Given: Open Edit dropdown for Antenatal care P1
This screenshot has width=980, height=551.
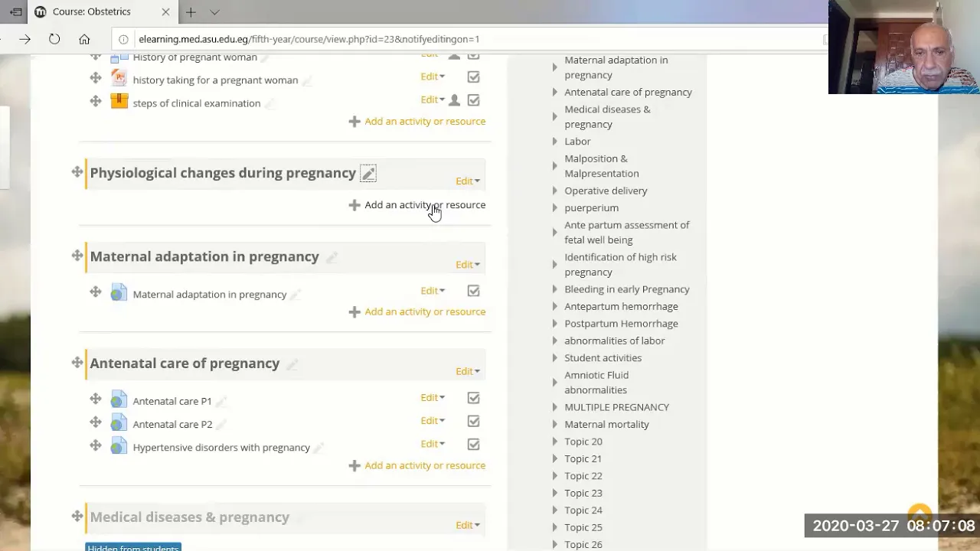Looking at the screenshot, I should 433,397.
